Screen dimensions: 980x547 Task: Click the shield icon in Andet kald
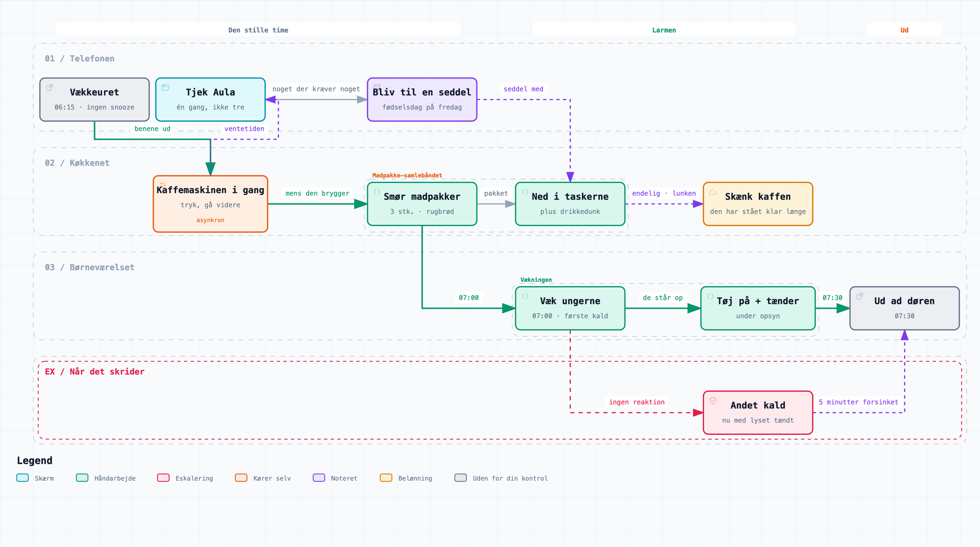tap(713, 401)
